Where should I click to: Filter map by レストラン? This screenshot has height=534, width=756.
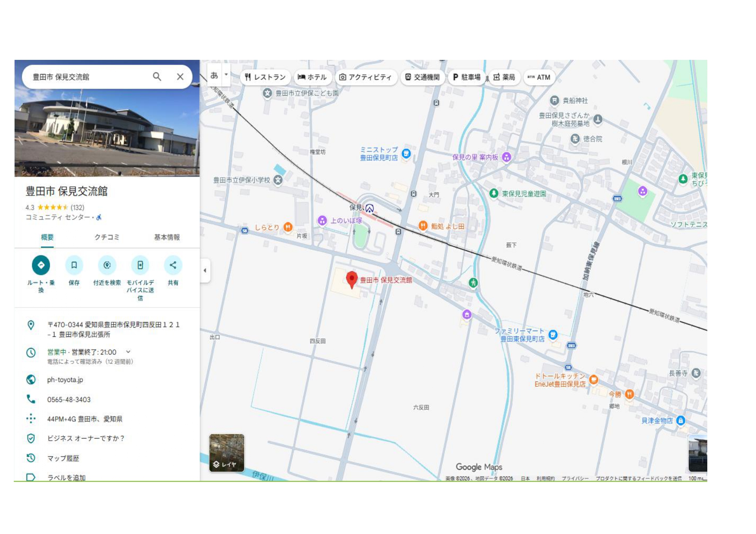tap(265, 77)
